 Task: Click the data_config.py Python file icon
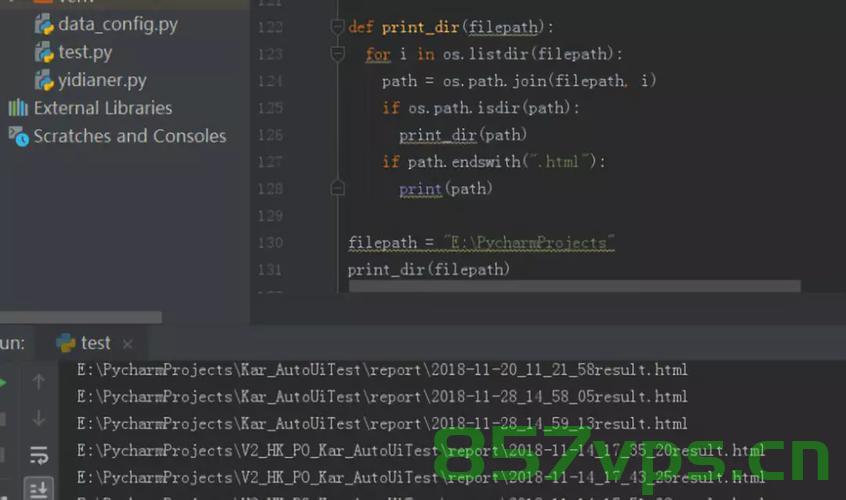(44, 25)
